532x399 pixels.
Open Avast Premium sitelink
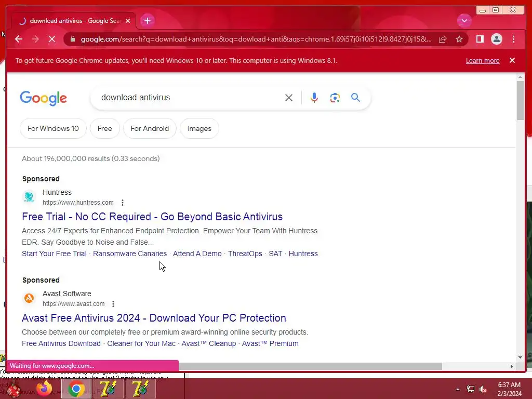(270, 344)
